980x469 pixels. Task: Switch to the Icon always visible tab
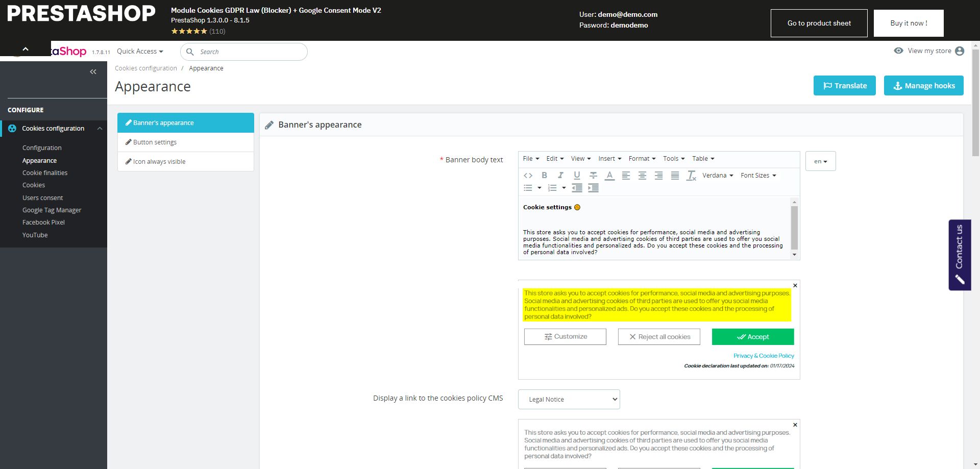(x=186, y=162)
